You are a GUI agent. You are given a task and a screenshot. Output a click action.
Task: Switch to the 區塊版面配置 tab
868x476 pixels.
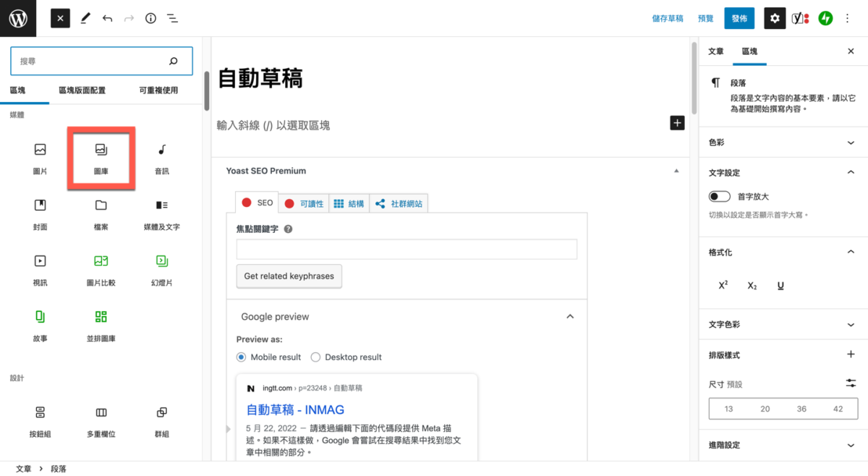point(82,90)
